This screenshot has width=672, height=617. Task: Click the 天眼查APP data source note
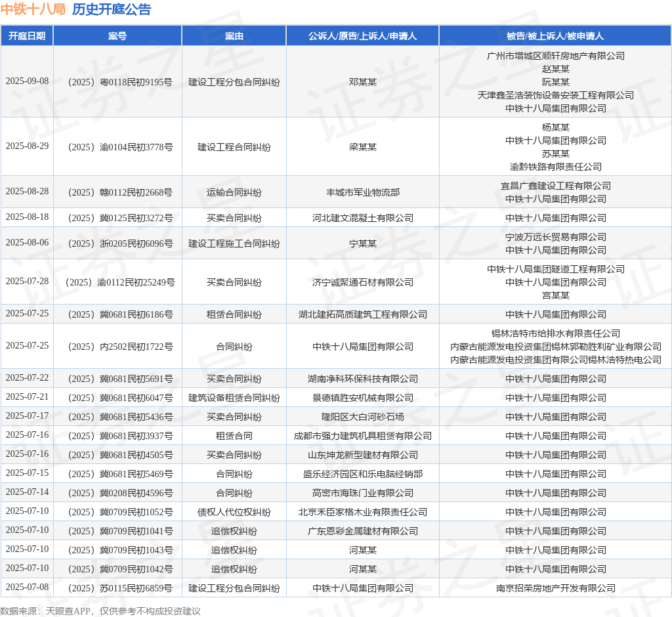[x=68, y=611]
